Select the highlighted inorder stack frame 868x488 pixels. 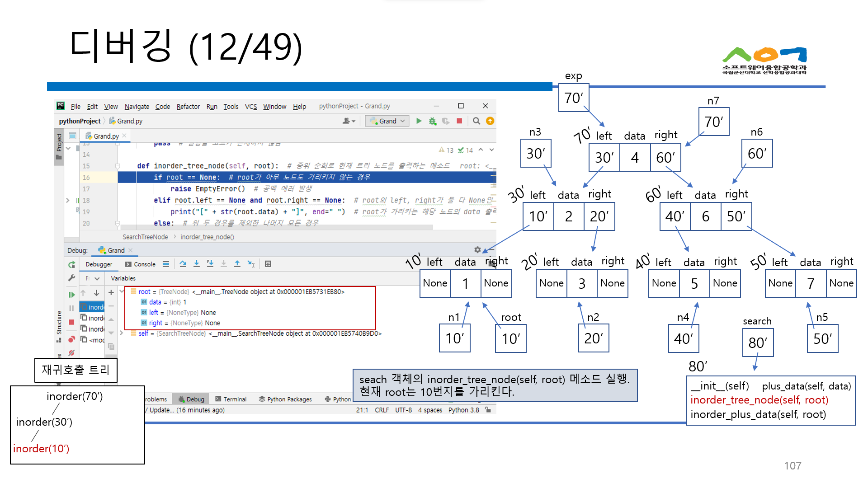(x=93, y=307)
